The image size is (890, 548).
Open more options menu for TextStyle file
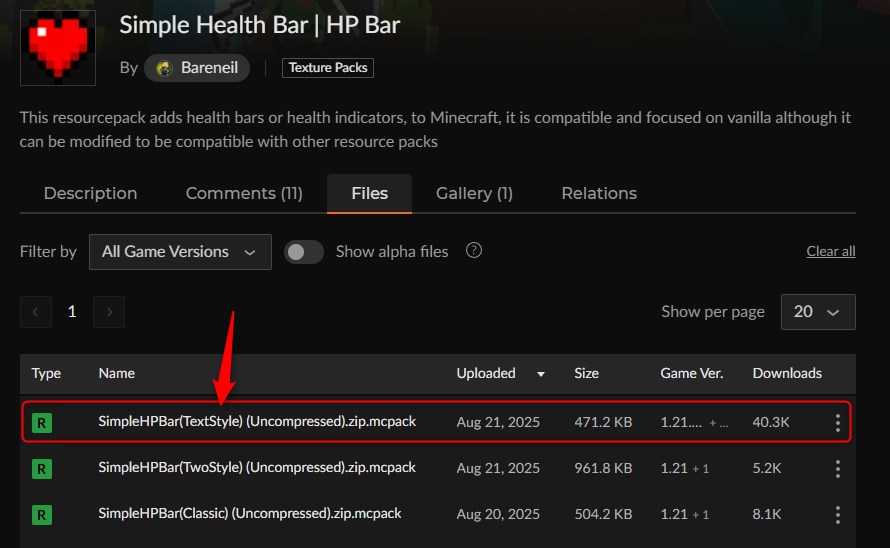coord(838,422)
